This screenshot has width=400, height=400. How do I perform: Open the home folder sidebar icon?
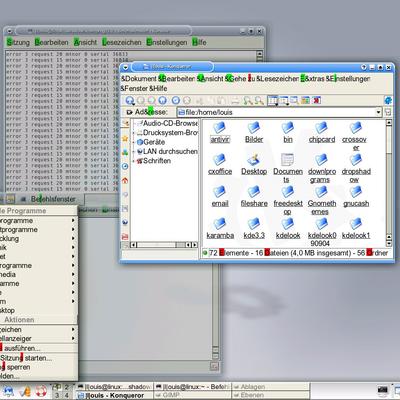(125, 180)
